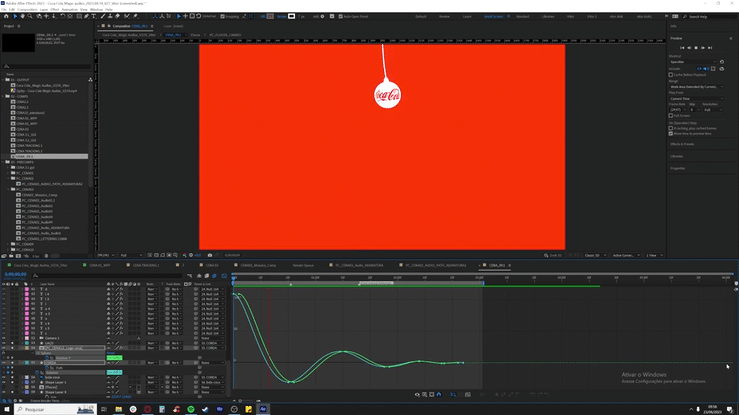The width and height of the screenshot is (739, 415).
Task: Hide the Camera 1 layer
Action: 4,338
